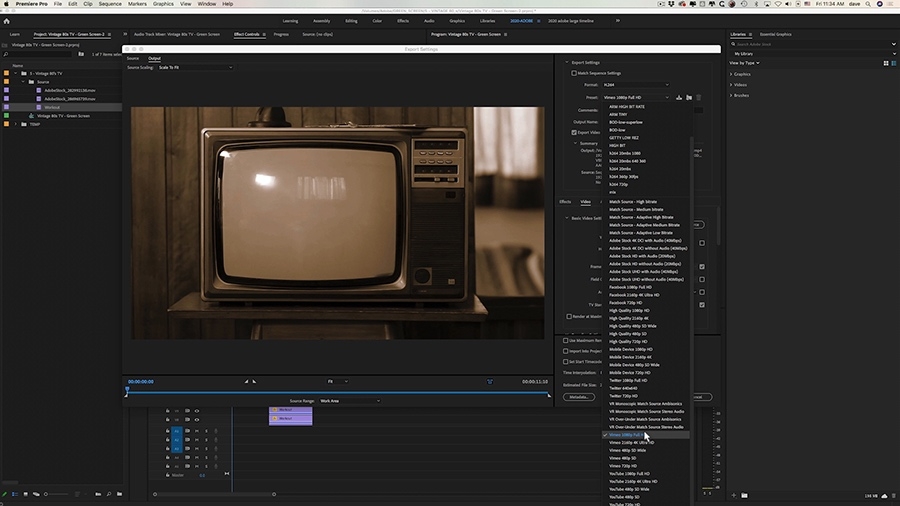Click the Delete Preset trash icon
The image size is (900, 506).
point(699,98)
